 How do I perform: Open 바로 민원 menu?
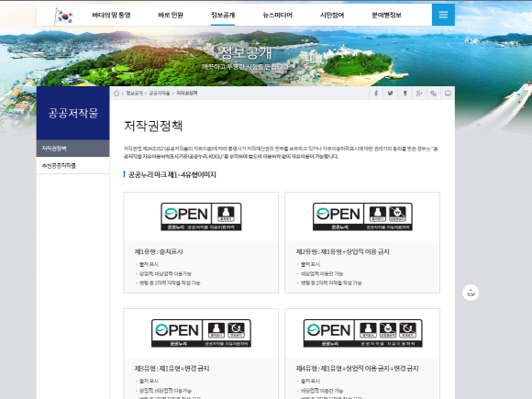coord(171,15)
